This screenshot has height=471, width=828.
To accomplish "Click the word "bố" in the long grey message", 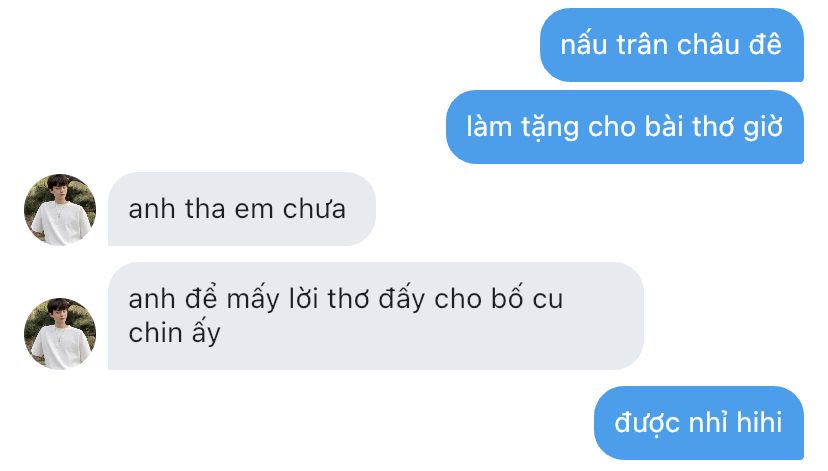I will 507,299.
